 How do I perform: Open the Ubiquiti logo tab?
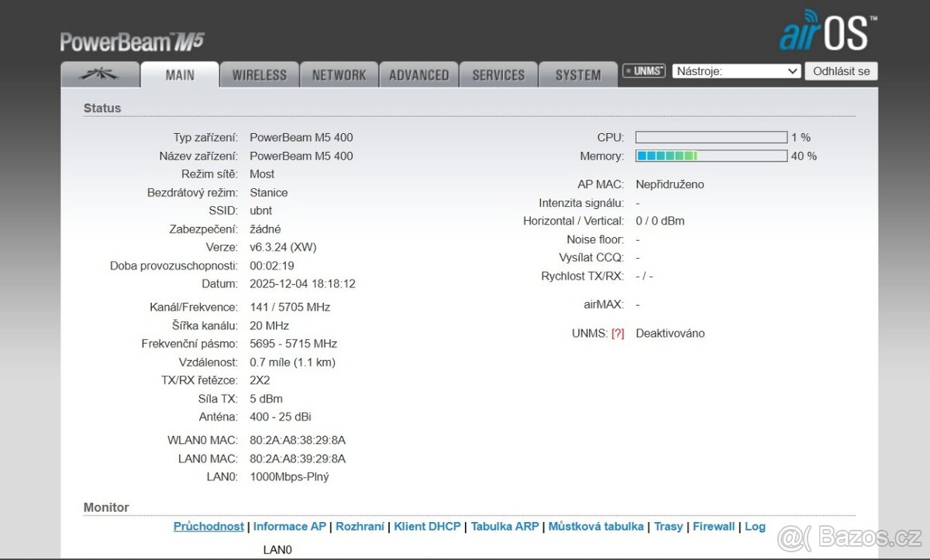(x=100, y=74)
